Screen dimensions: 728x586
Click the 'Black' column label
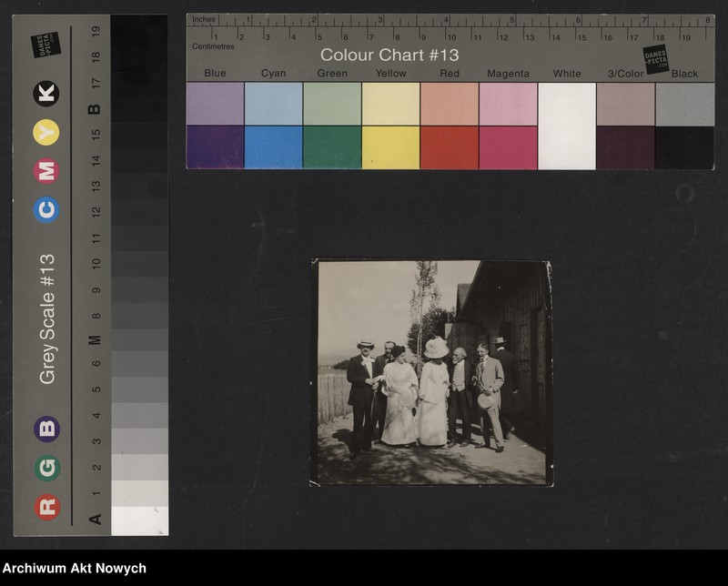684,74
